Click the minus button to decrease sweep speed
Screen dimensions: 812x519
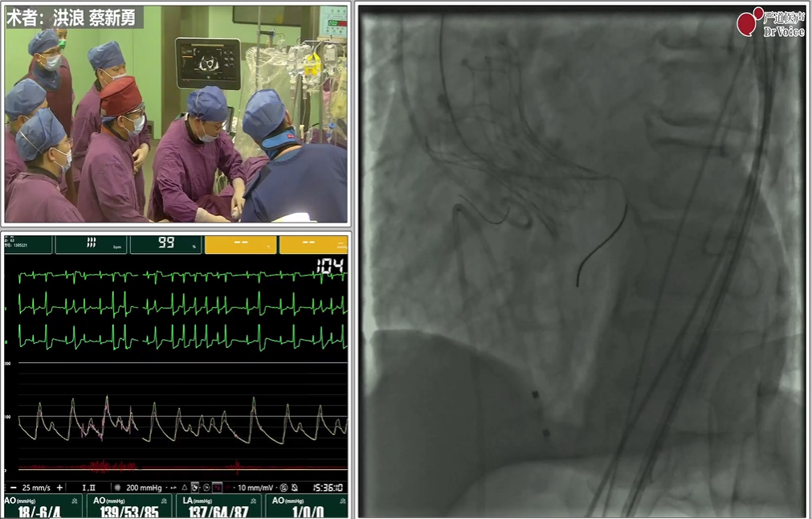point(12,488)
